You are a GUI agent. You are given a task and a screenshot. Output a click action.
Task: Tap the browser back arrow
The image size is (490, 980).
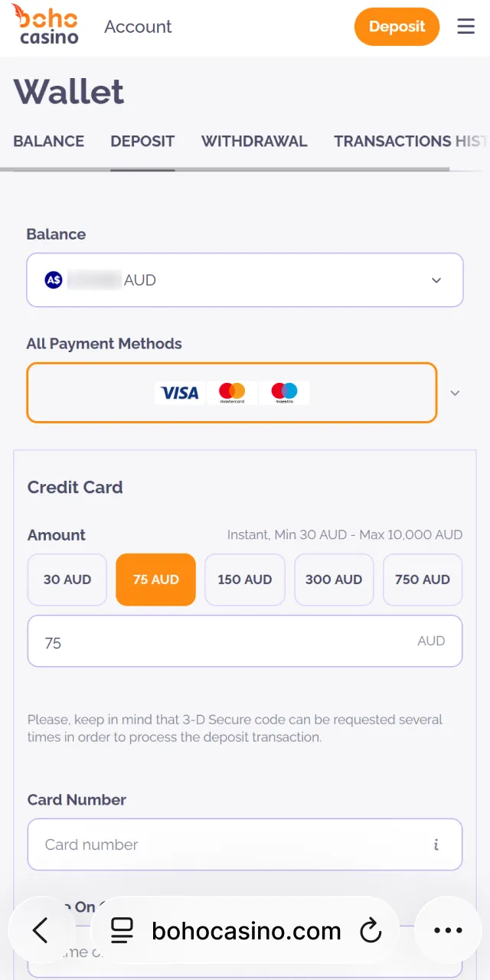click(41, 930)
